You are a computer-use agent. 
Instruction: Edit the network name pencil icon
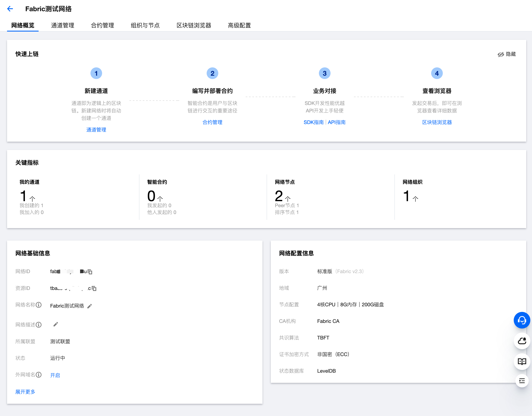[90, 306]
